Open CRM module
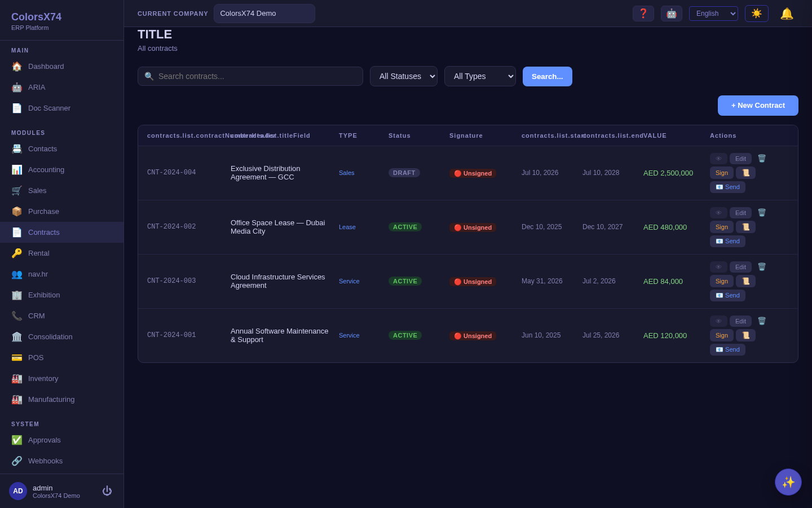This screenshot has width=812, height=508. click(61, 316)
